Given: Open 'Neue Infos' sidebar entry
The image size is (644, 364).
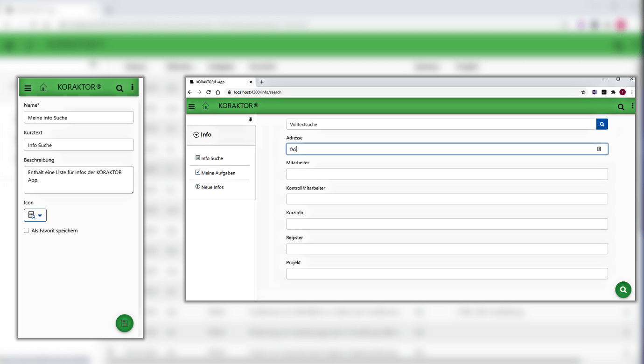Looking at the screenshot, I should tap(212, 187).
